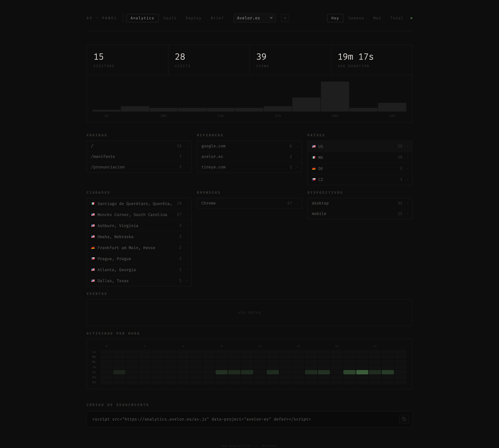Viewport: 499px width, 448px height.
Task: Select the Avg Duration stat card
Action: click(x=371, y=60)
